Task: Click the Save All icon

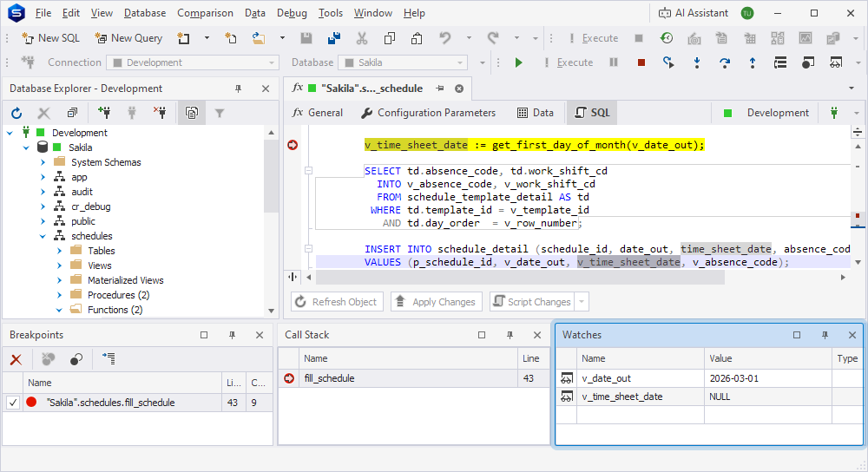Action: coord(334,38)
